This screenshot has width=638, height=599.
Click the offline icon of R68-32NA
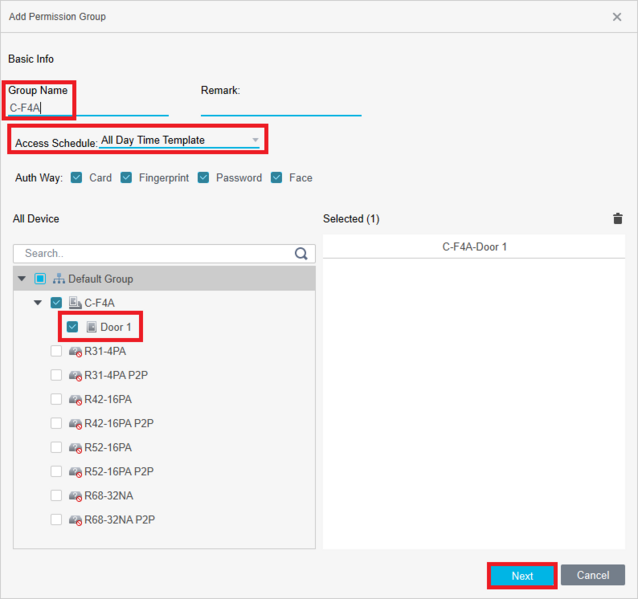coord(75,496)
